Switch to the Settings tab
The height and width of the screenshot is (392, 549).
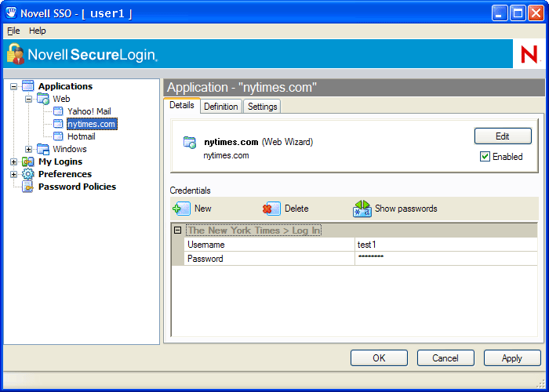coord(262,107)
